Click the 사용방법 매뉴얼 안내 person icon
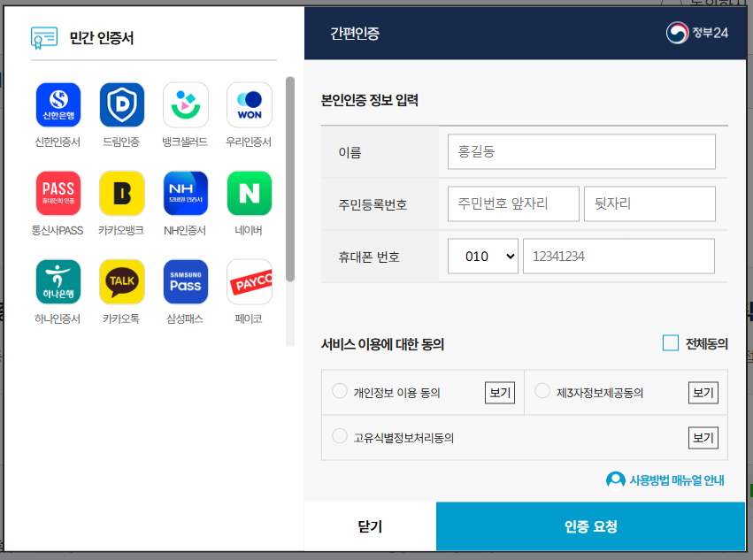Image resolution: width=753 pixels, height=560 pixels. pos(616,479)
